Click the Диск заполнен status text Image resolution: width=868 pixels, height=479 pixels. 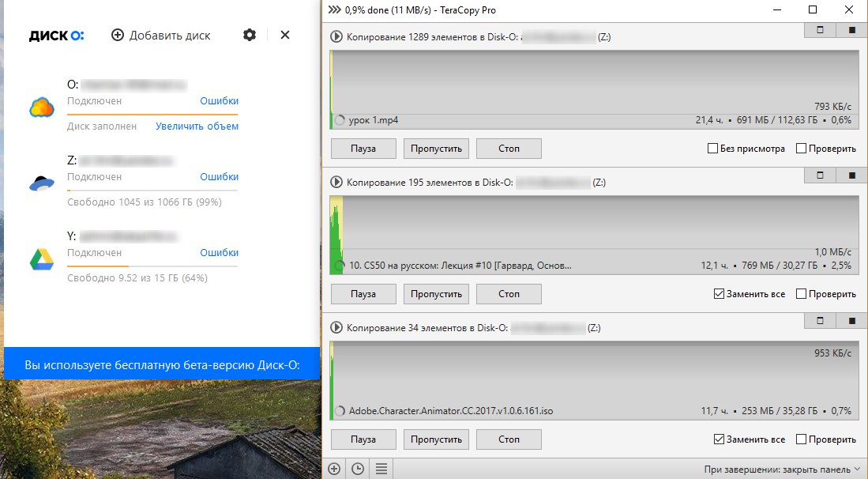(102, 126)
